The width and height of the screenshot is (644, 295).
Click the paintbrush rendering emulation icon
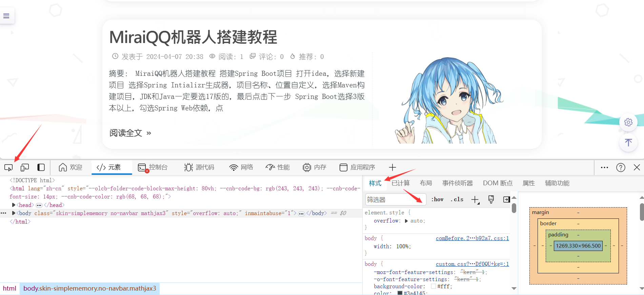point(491,199)
